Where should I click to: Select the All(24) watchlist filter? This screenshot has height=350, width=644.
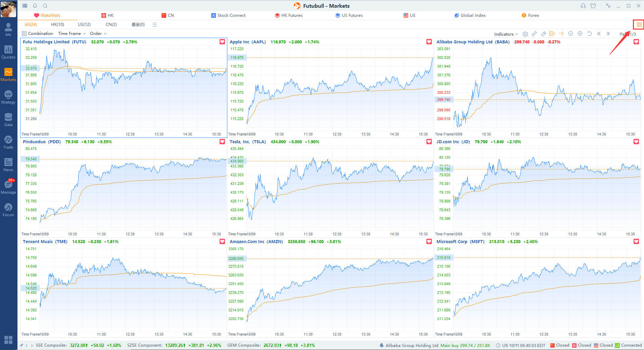[x=31, y=25]
